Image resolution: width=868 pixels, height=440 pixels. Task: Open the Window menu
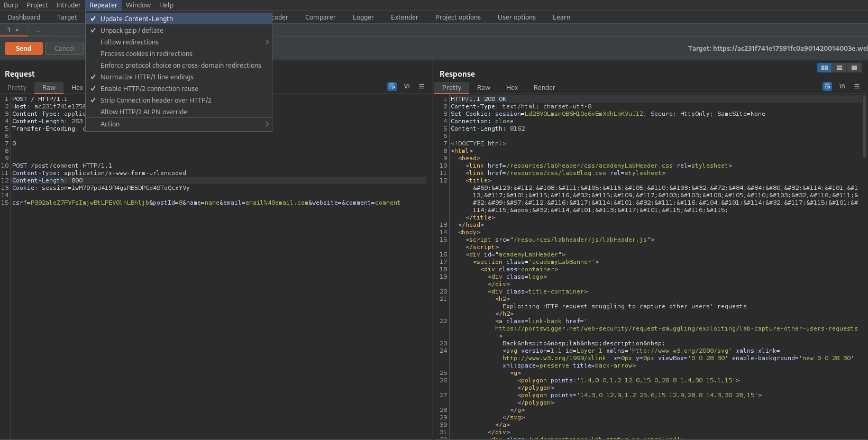point(138,5)
